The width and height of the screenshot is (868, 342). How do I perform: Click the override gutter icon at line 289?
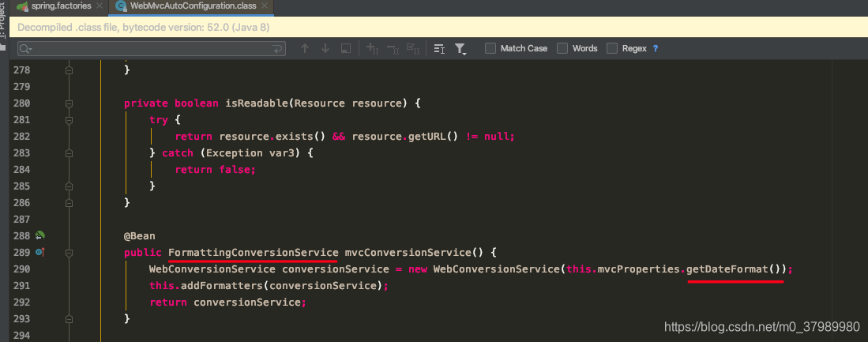click(39, 252)
